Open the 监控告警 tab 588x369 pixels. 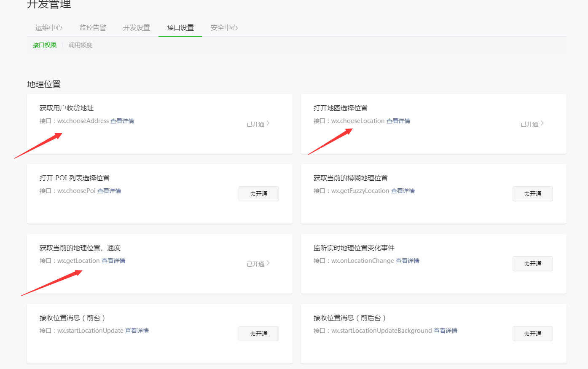click(93, 27)
